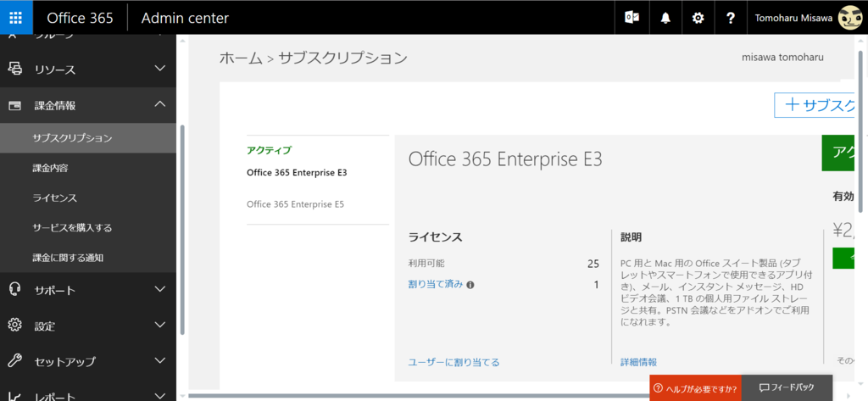The height and width of the screenshot is (401, 868).
Task: Click the リソース printer icon
Action: [15, 69]
